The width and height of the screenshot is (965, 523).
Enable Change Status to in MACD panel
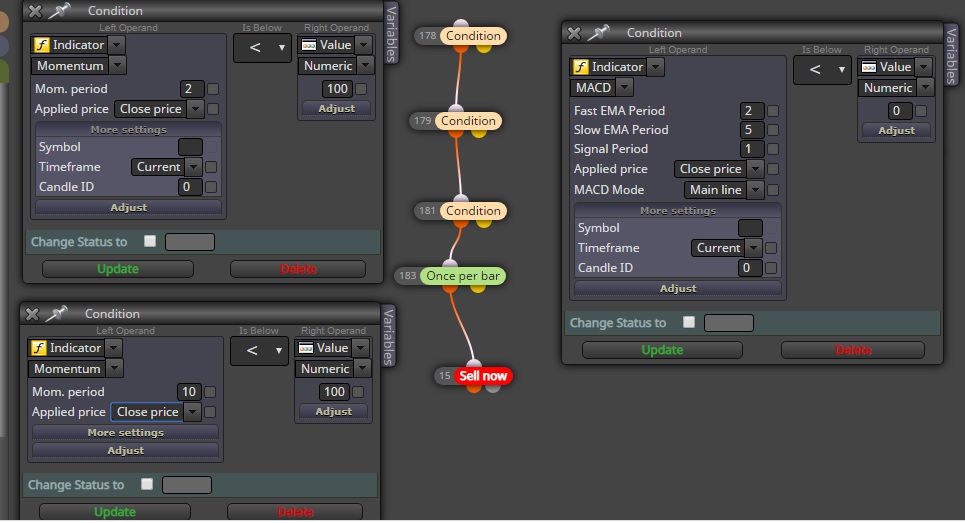(689, 322)
